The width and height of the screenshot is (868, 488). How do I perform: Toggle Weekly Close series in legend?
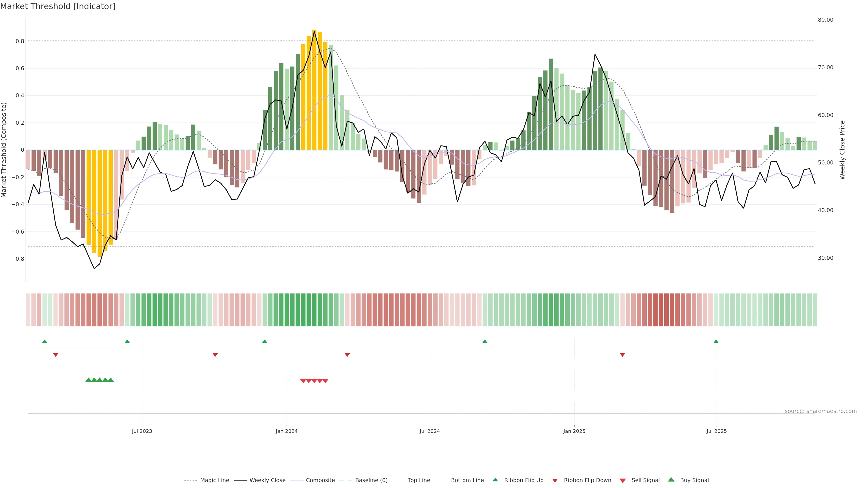267,480
